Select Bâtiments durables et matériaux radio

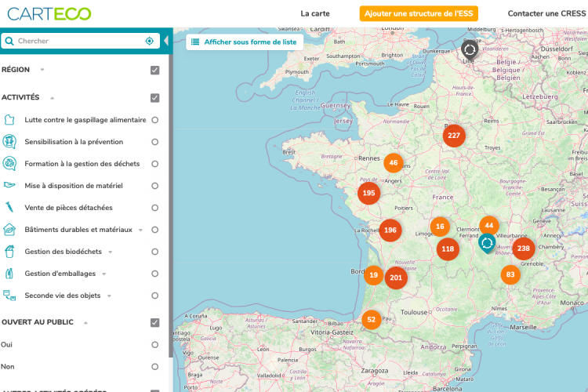[155, 230]
